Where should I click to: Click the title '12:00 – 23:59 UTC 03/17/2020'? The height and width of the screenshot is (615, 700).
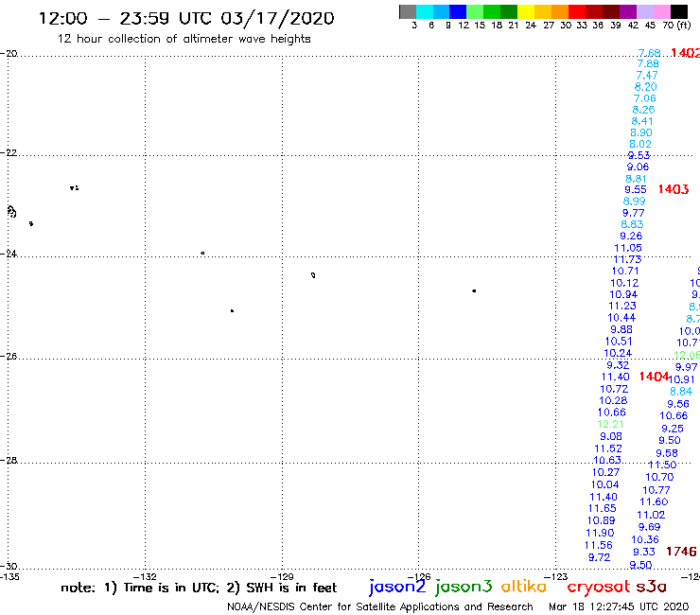pyautogui.click(x=186, y=18)
